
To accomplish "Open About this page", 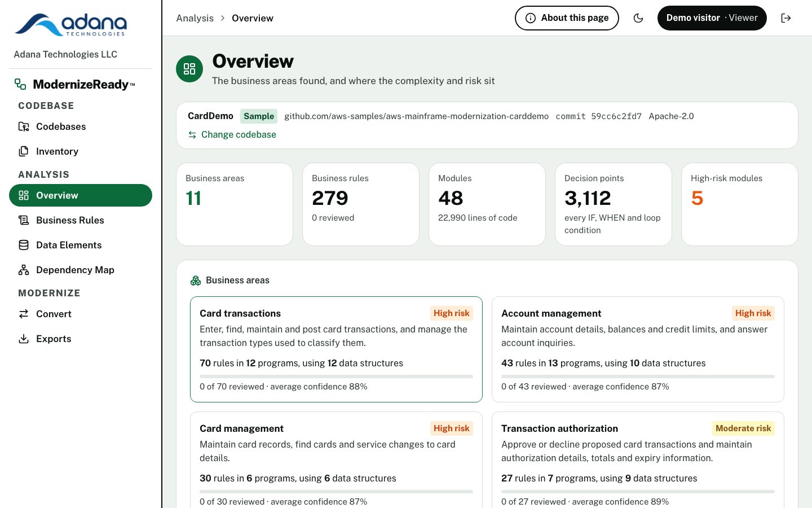I will 567,18.
